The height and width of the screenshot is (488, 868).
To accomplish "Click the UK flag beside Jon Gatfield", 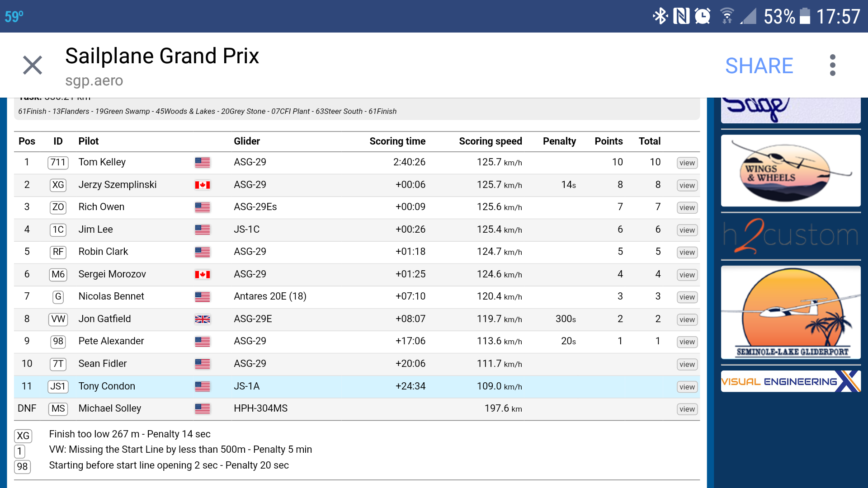I will (202, 319).
